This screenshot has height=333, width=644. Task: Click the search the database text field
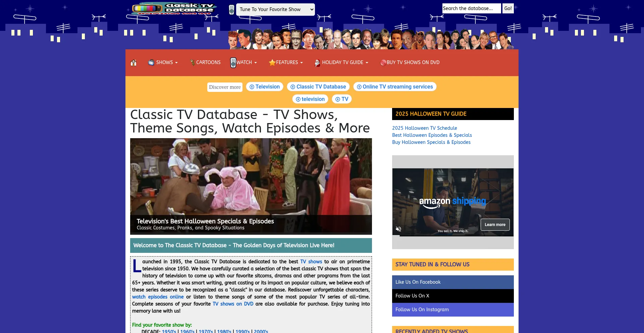click(471, 8)
